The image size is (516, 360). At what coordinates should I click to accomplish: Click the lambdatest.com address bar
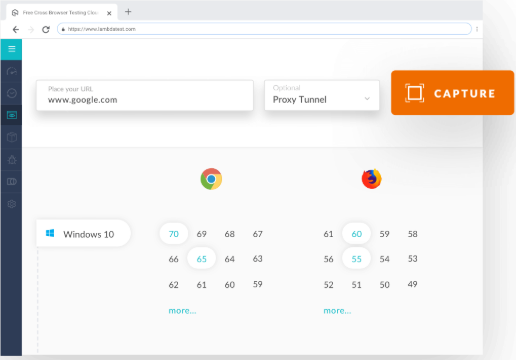tap(264, 29)
